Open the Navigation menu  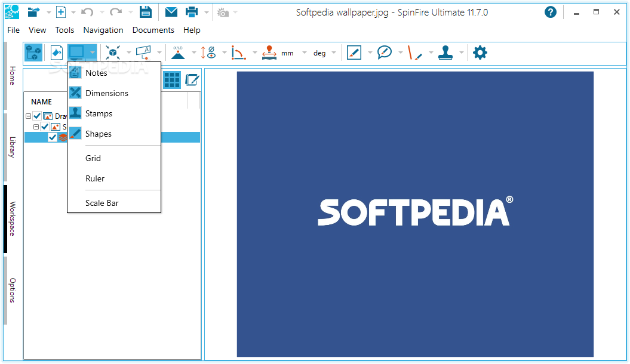pos(103,30)
